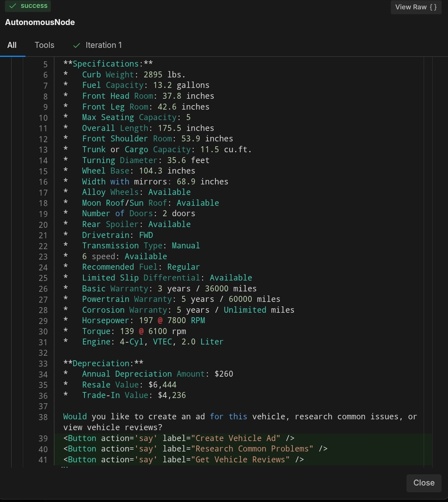Select the Recommended Fuel Regular line

pyautogui.click(x=132, y=267)
